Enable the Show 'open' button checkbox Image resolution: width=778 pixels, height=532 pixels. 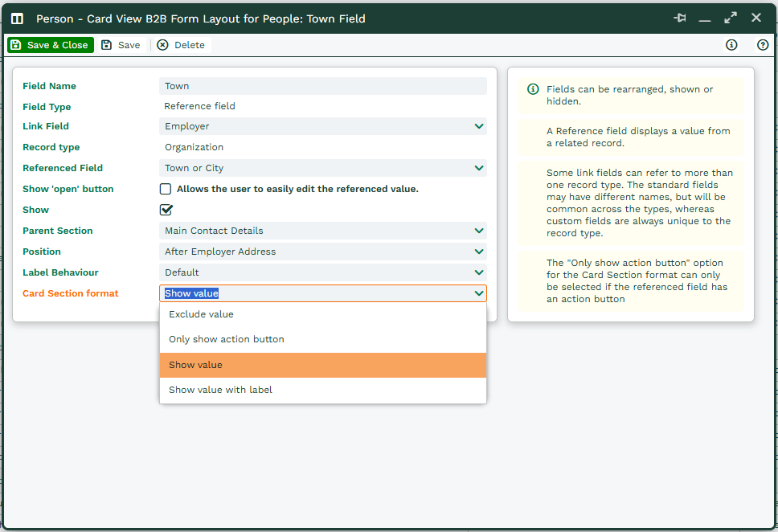(x=166, y=189)
